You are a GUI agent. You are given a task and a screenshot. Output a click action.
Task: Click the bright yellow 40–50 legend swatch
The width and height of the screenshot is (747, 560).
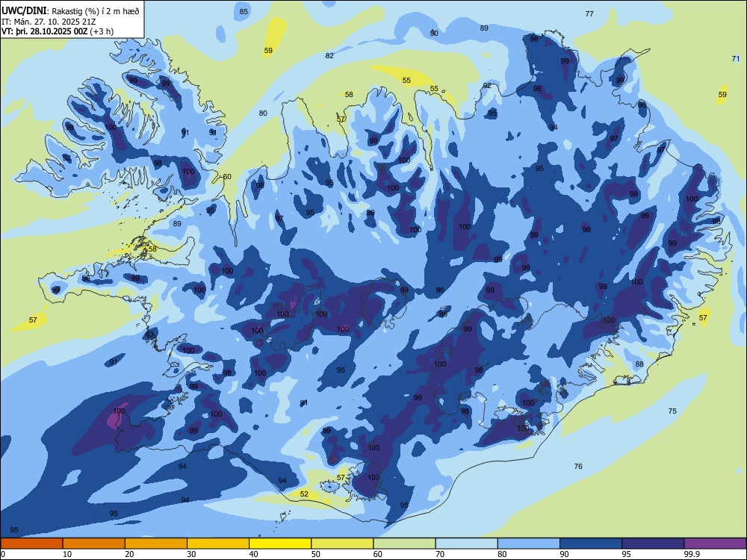280,544
